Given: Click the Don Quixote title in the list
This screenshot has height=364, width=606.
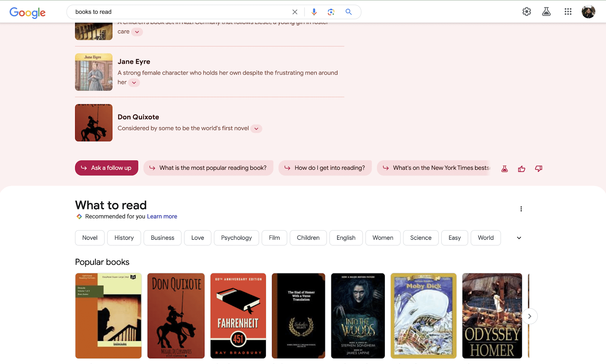Looking at the screenshot, I should (x=138, y=117).
